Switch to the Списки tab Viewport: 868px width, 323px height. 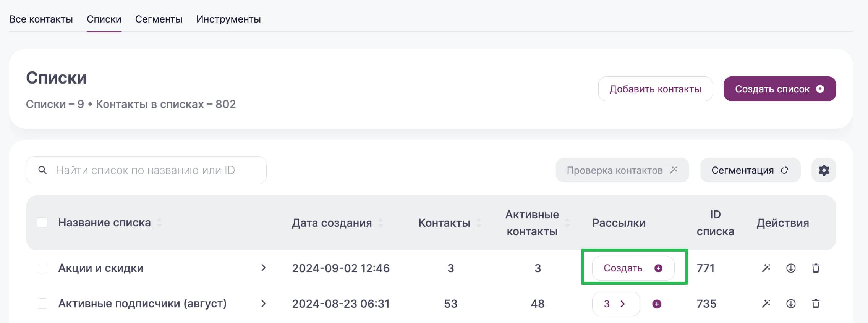tap(104, 19)
